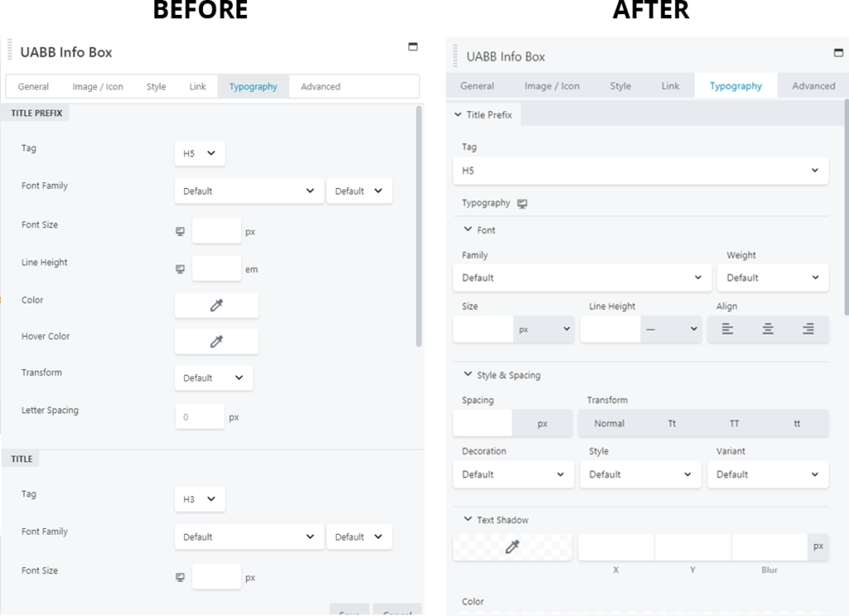Maximize the right UABB Info Box panel

click(x=838, y=53)
